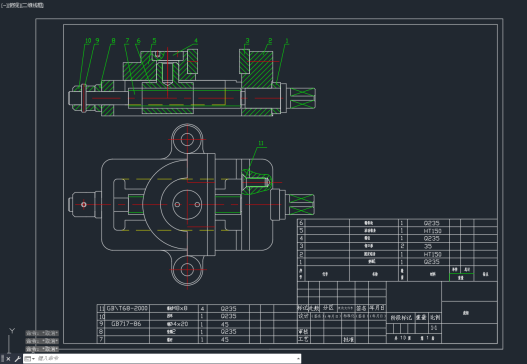
Task: Open the recent commands dropdown
Action: (30, 359)
